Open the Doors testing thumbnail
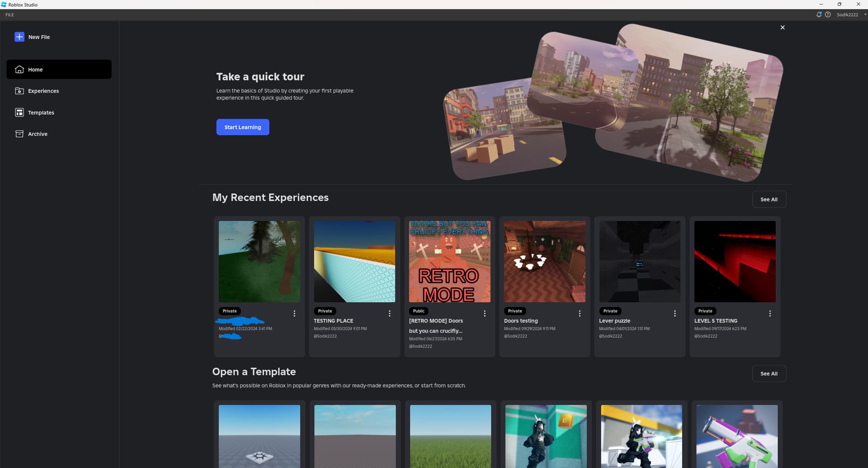Viewport: 868px width, 468px height. [545, 262]
